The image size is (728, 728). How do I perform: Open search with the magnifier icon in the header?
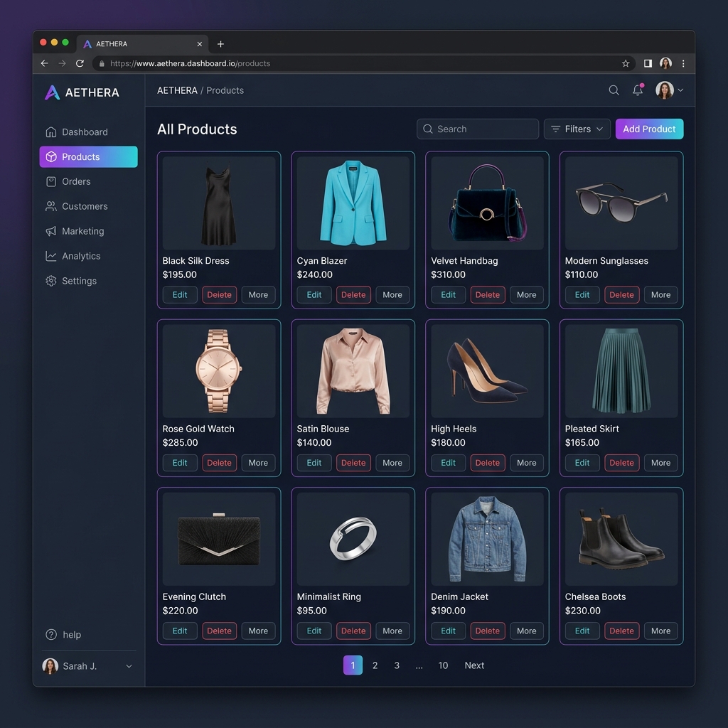[613, 90]
